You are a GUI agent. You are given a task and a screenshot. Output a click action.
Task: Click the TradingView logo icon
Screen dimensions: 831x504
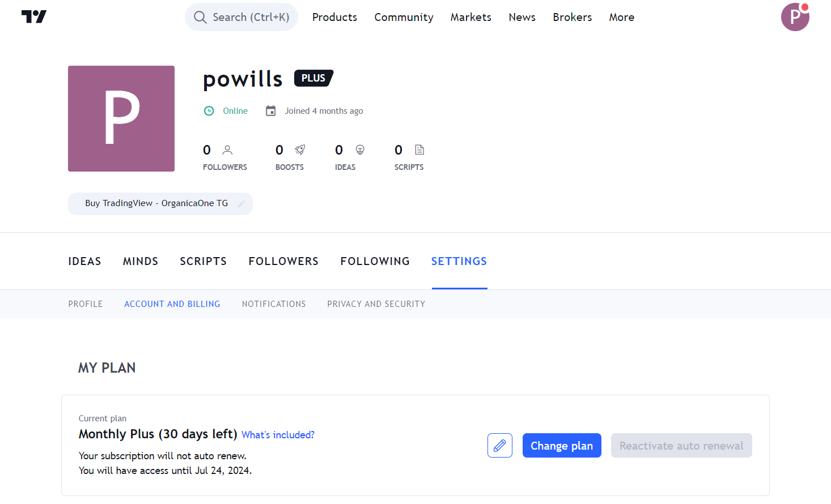[34, 17]
